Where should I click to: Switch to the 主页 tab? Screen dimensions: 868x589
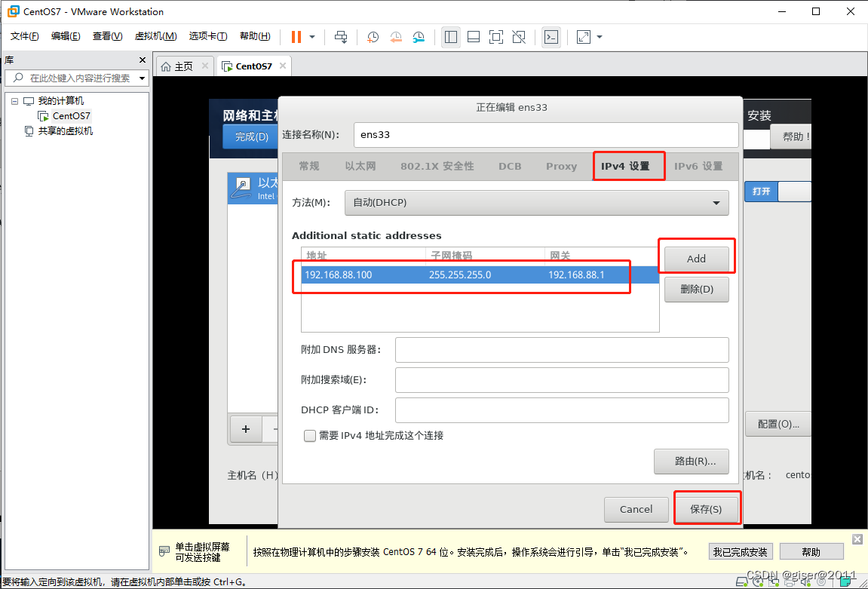click(x=177, y=66)
